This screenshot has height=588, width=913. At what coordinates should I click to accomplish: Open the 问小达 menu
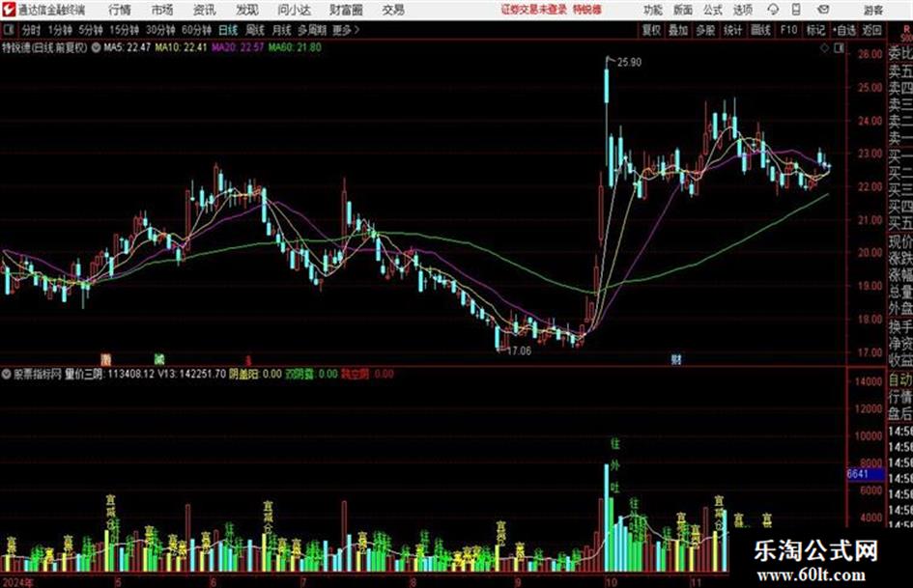(294, 10)
